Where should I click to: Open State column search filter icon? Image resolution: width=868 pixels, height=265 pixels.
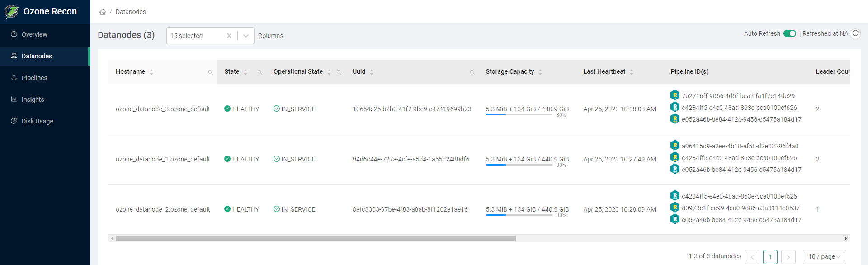coord(260,72)
